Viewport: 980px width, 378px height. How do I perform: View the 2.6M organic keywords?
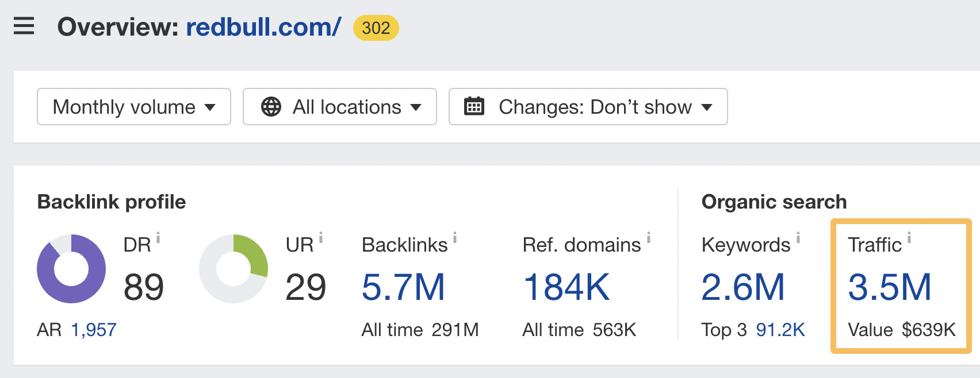[742, 287]
